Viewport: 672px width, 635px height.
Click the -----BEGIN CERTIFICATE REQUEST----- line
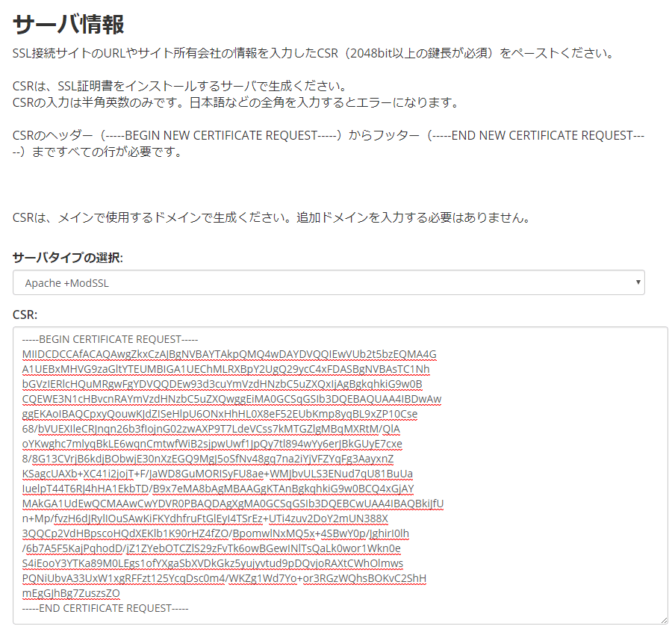[111, 340]
